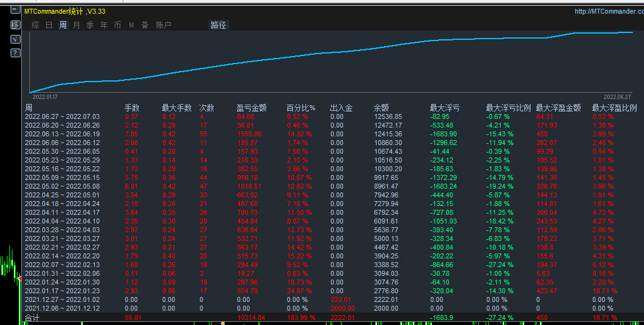Screen dimensions: 644x325
Task: Click balance value 12536.85
Action: pyautogui.click(x=388, y=116)
